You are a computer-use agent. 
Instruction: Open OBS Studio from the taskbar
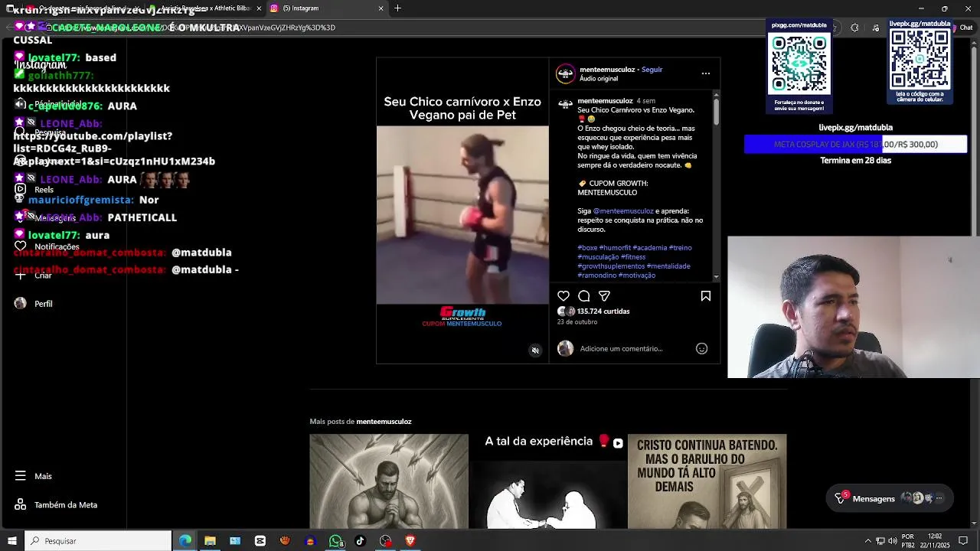point(385,541)
